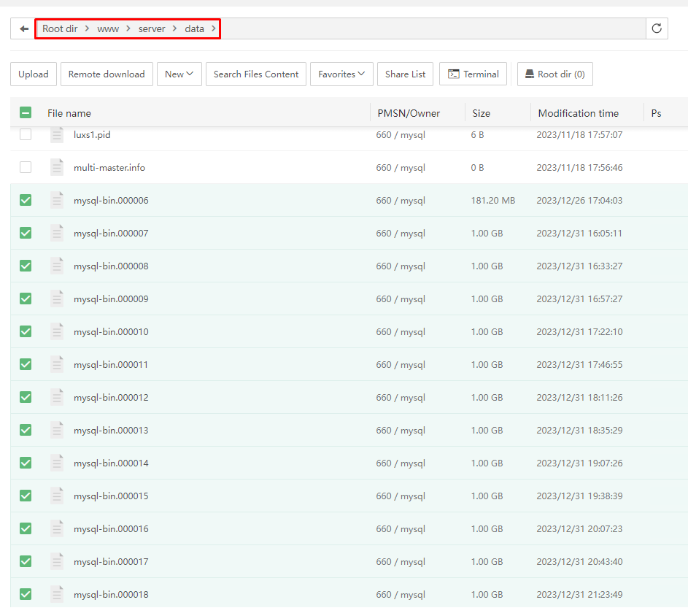
Task: Click the refresh icon next to path bar
Action: (657, 28)
